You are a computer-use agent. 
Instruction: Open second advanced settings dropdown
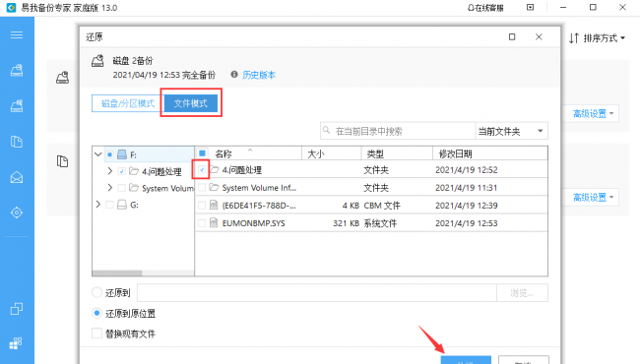click(593, 198)
